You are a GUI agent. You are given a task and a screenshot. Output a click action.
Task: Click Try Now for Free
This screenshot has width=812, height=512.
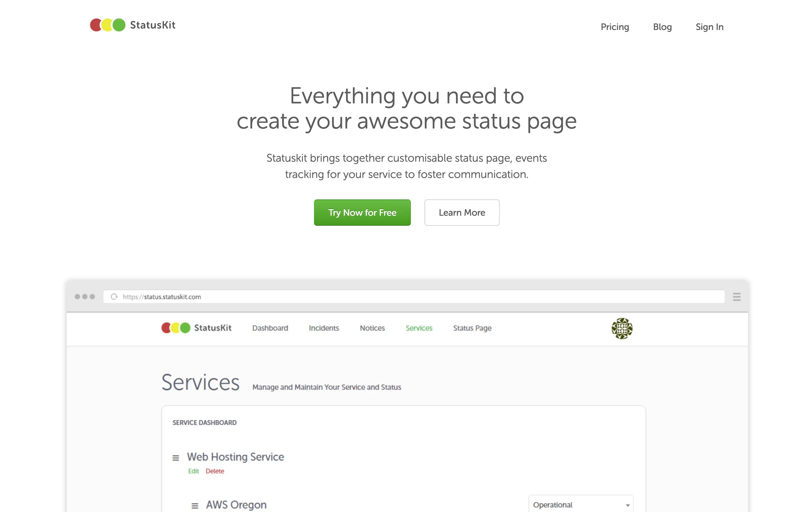pos(362,213)
